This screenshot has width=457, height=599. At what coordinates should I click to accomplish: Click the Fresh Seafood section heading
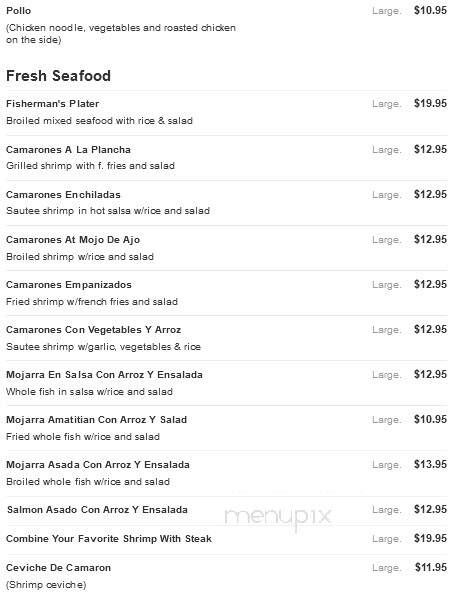tap(58, 76)
